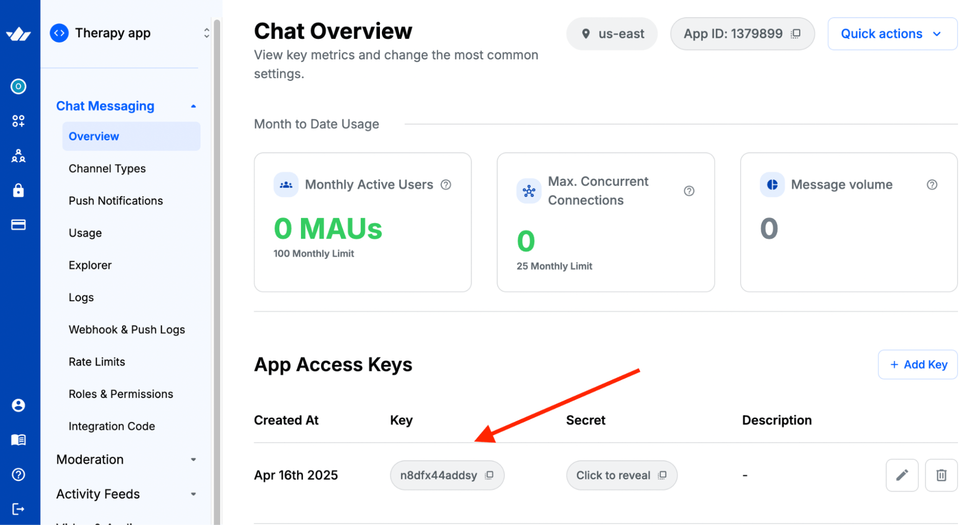Screen dimensions: 980x525
Task: Expand the Activity Feeds section
Action: pyautogui.click(x=194, y=494)
